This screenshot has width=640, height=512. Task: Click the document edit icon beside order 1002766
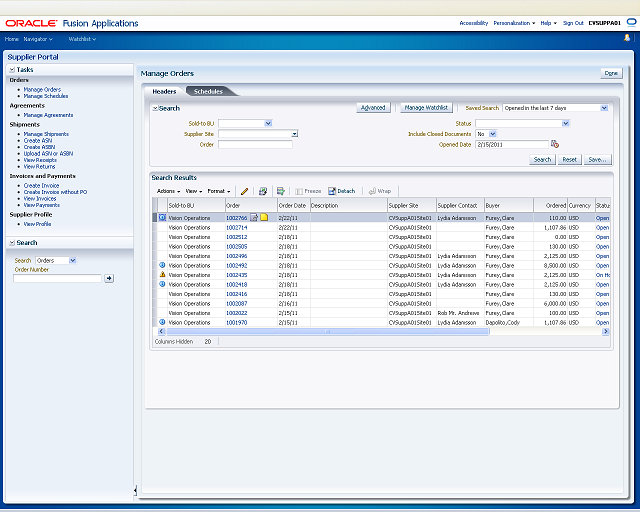tap(254, 218)
